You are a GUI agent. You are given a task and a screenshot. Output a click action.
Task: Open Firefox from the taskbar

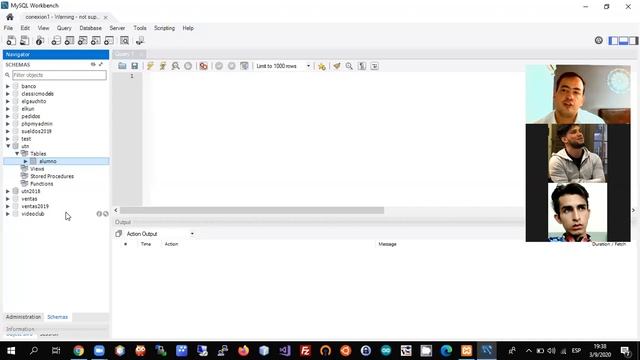pos(244,351)
